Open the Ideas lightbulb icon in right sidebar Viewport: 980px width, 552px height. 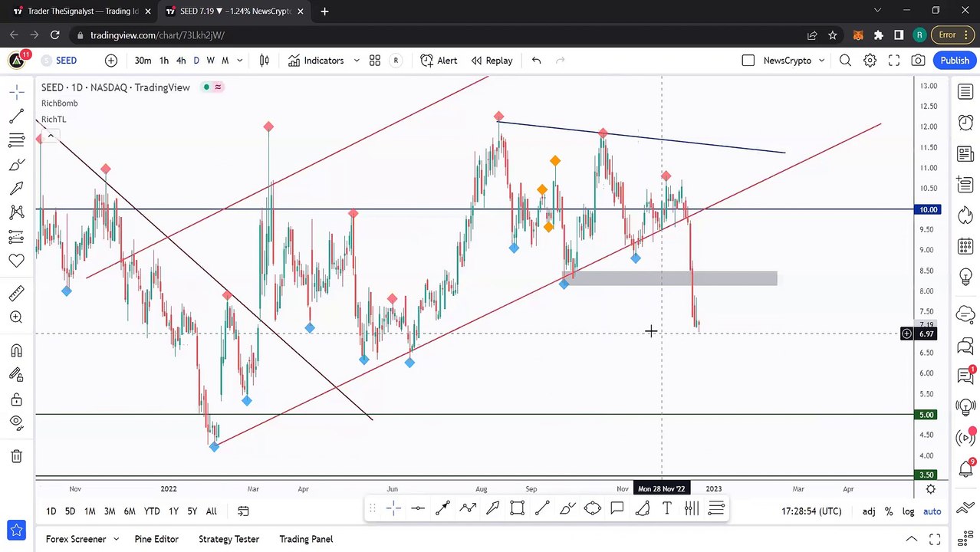[x=965, y=277]
